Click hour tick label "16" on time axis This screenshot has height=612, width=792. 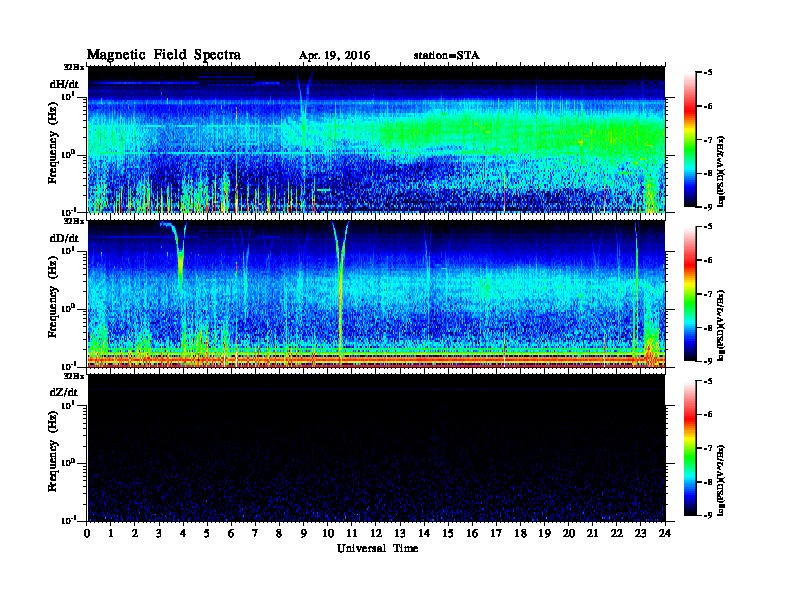472,533
